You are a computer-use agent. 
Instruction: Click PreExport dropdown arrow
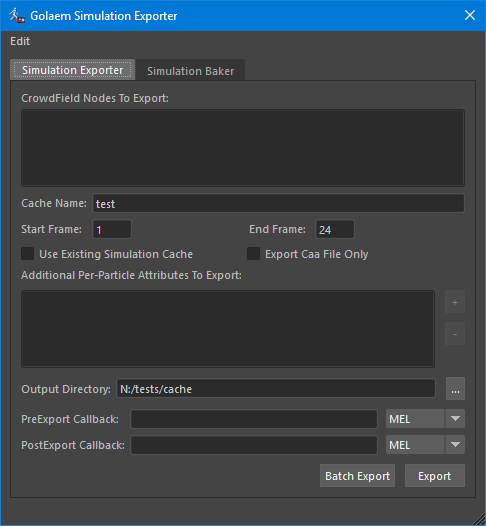(x=455, y=419)
